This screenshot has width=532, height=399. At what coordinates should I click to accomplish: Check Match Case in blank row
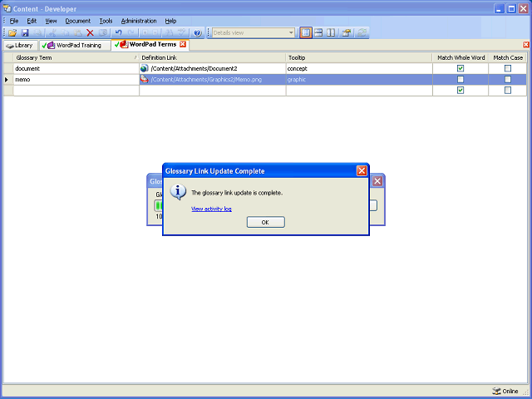click(508, 91)
